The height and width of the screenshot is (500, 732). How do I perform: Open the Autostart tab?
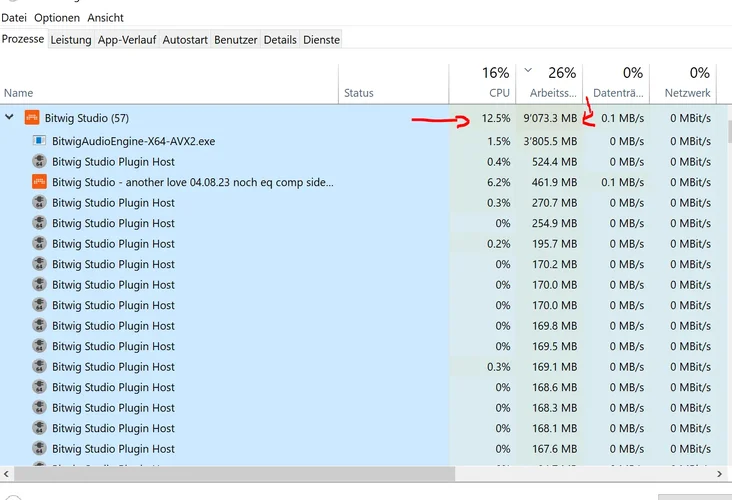coord(185,40)
